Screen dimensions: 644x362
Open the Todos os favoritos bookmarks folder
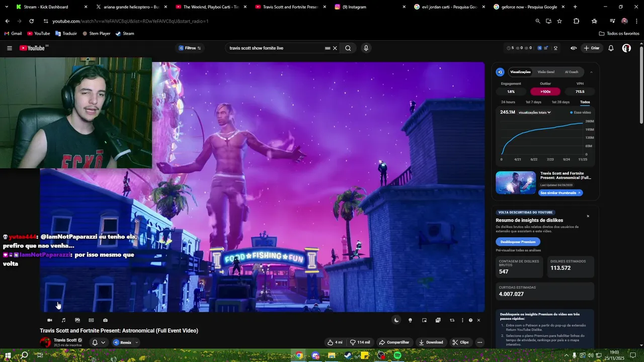coord(619,34)
